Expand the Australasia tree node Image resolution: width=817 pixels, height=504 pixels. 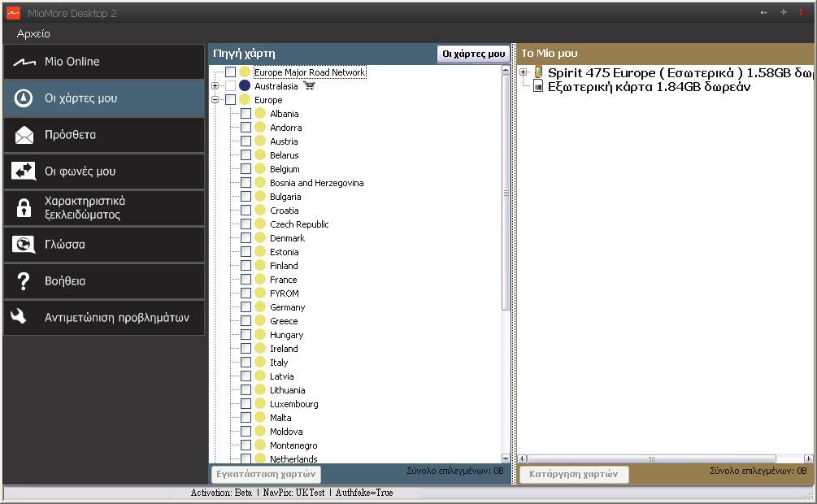coord(215,85)
